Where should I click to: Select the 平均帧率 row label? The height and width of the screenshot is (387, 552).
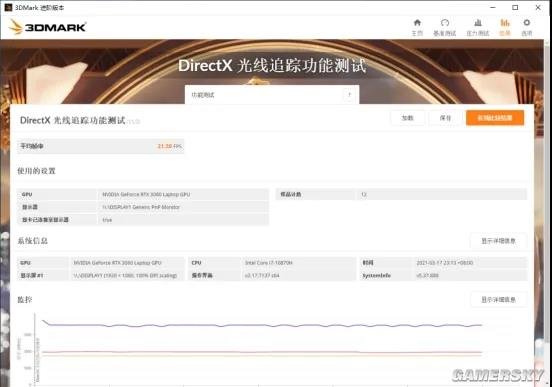32,146
